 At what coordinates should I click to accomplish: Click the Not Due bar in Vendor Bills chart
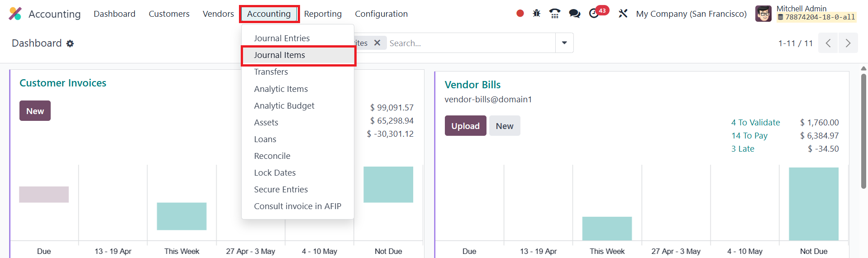(x=813, y=204)
